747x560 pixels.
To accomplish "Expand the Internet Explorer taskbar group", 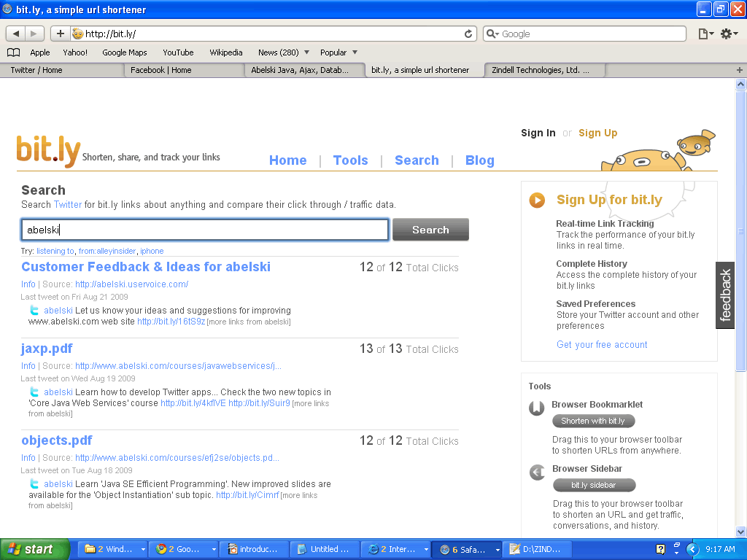I will click(426, 550).
